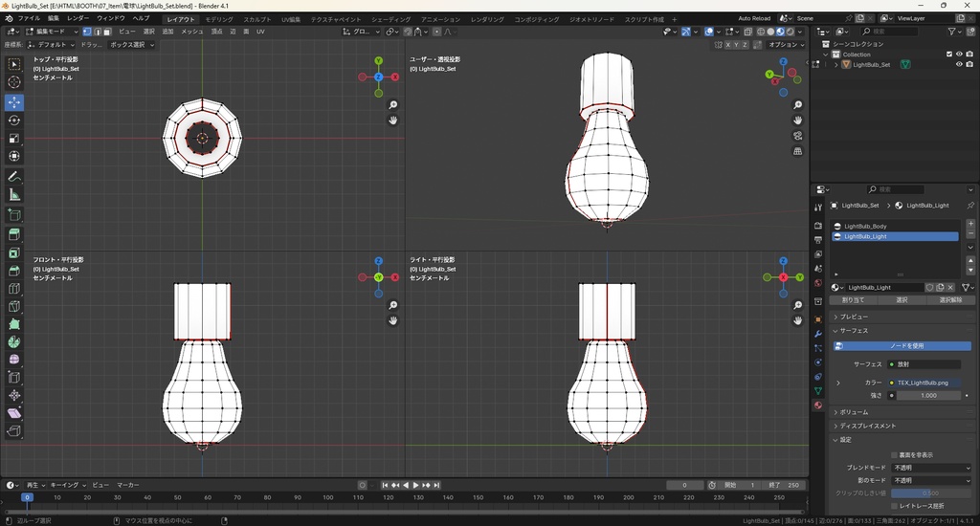Click the select box tool icon

[13, 64]
